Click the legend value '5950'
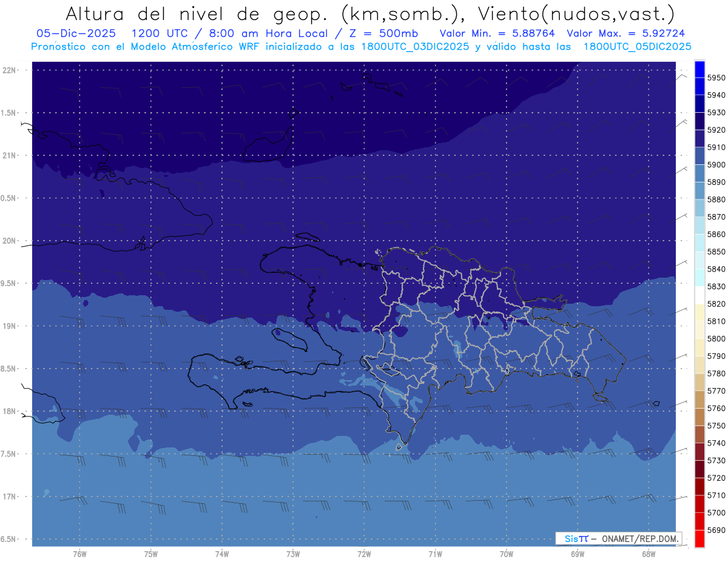This screenshot has width=728, height=562. pyautogui.click(x=716, y=78)
